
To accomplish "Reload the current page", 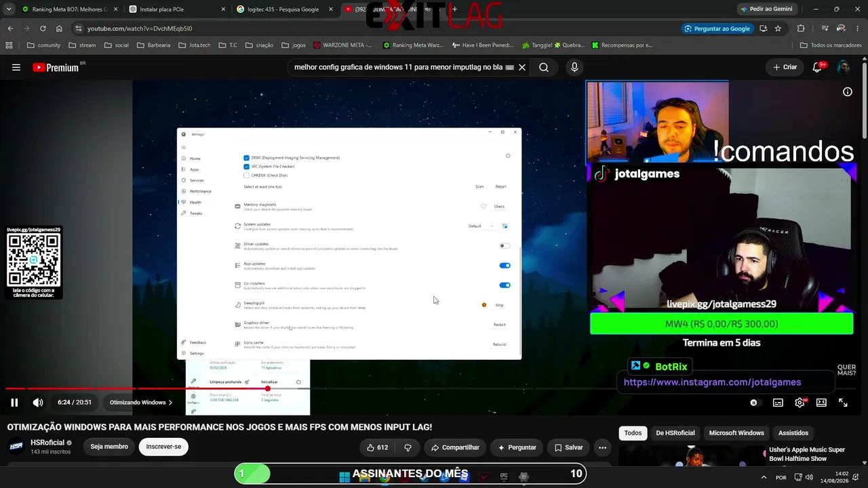I will (43, 28).
